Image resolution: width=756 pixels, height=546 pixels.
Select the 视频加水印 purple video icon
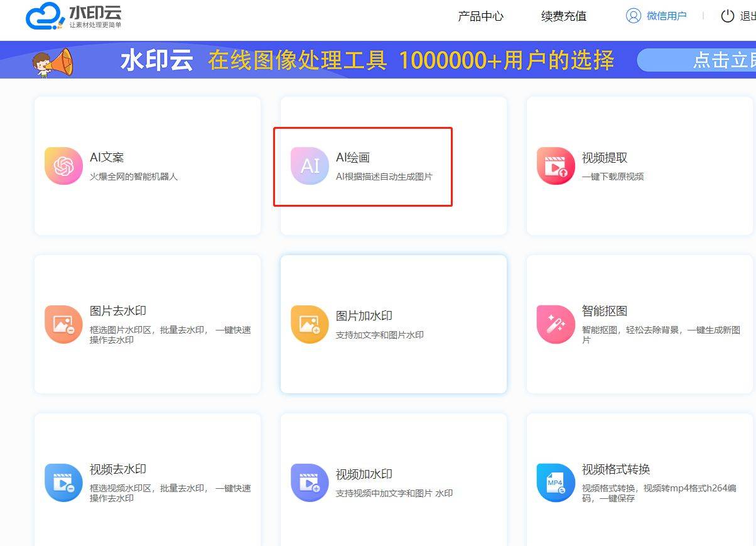click(310, 483)
